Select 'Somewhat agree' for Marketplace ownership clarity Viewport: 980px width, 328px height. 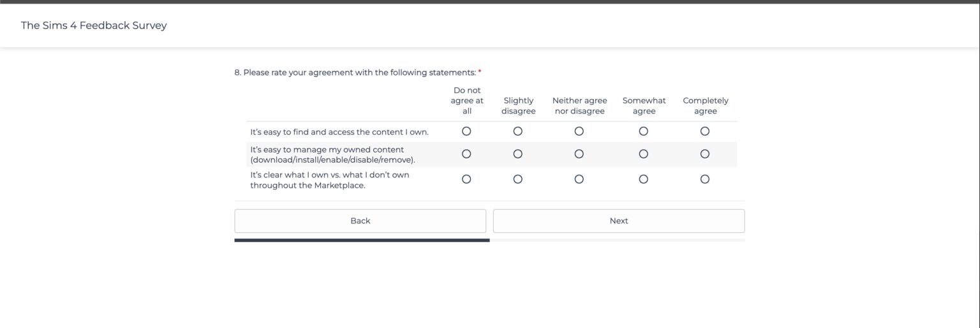point(644,179)
